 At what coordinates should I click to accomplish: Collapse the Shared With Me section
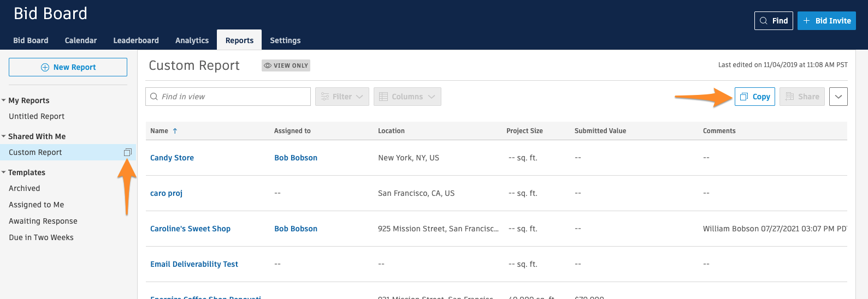[x=4, y=136]
